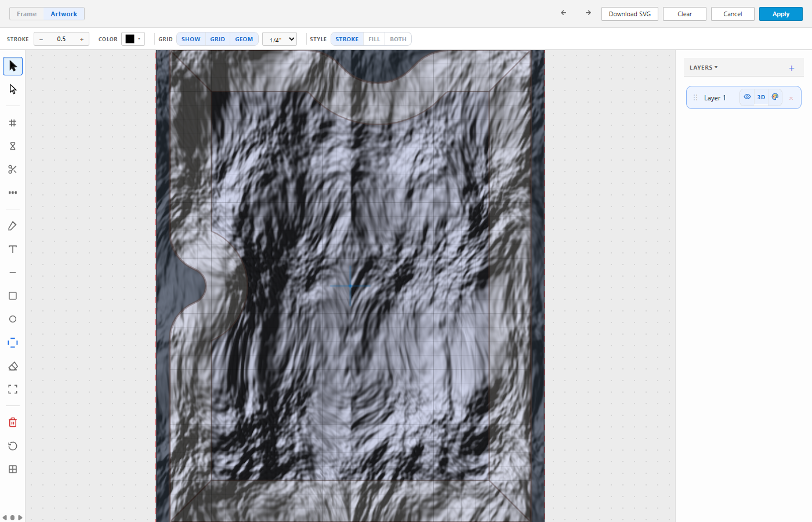Expand the LAYERS dropdown header
Viewport: 812px width, 522px height.
point(704,68)
